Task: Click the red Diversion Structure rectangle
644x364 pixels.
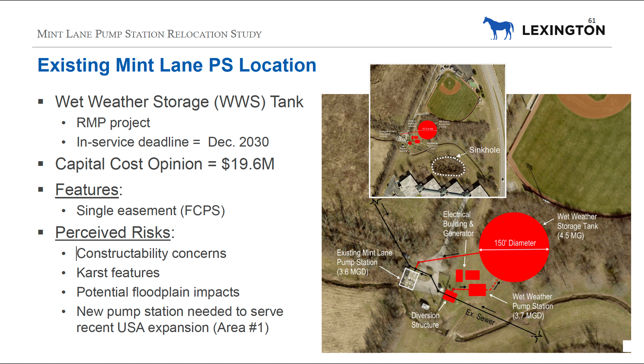Action: (x=450, y=296)
